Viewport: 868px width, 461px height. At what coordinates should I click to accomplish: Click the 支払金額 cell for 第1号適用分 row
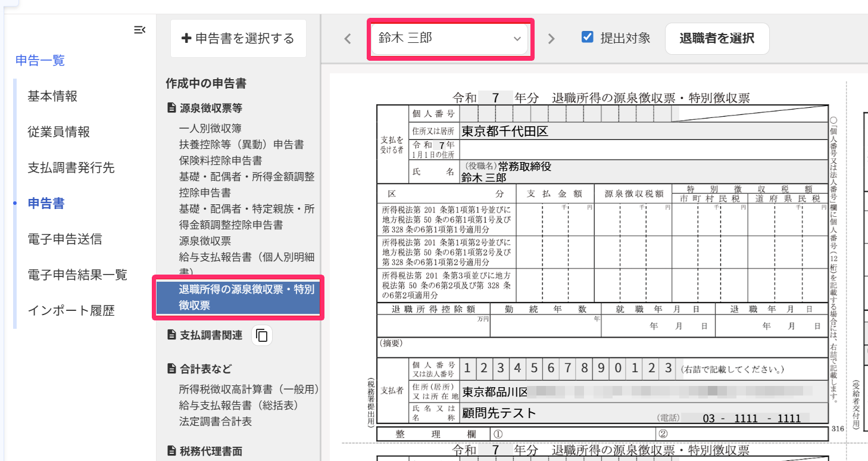(555, 219)
